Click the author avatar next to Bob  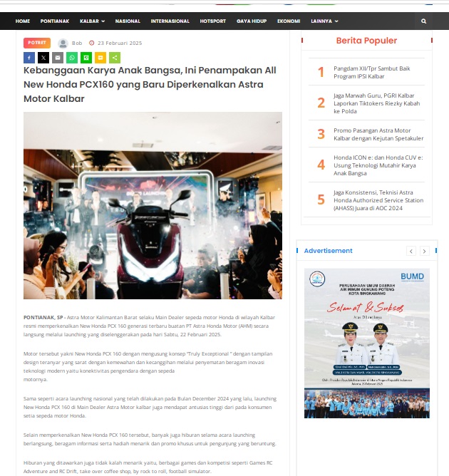[x=63, y=43]
